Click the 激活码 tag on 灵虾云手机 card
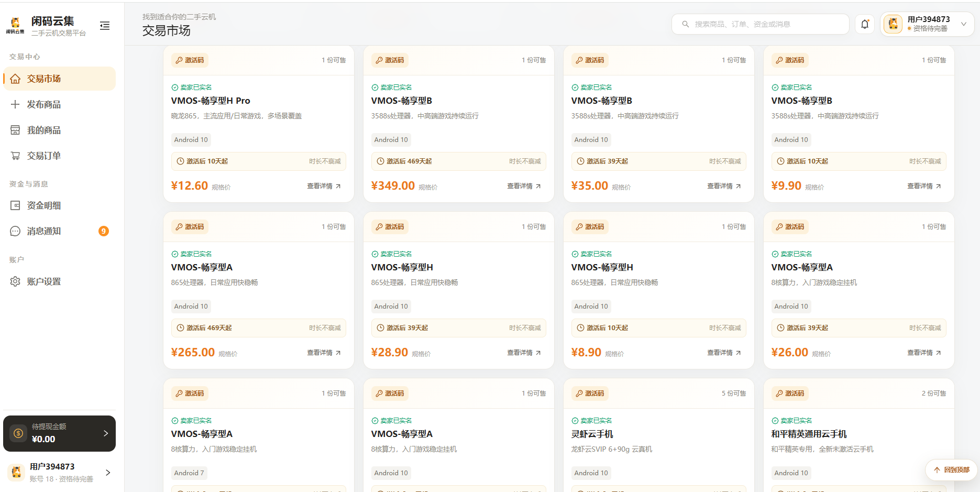The width and height of the screenshot is (980, 492). (x=590, y=393)
